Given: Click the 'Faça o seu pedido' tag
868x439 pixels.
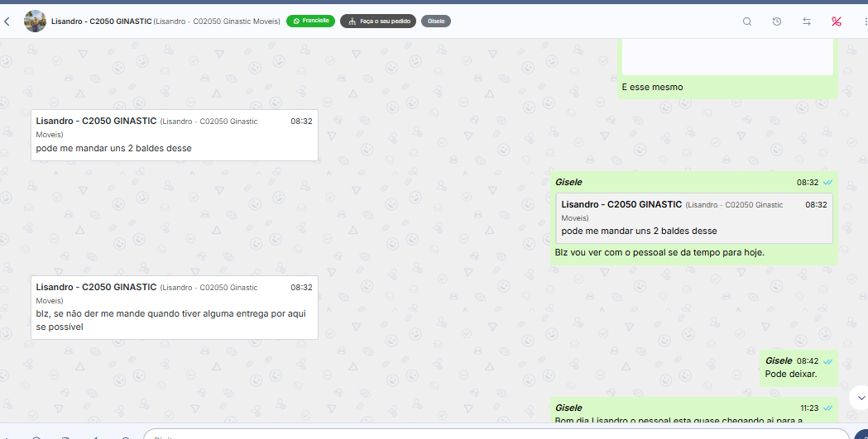Looking at the screenshot, I should [x=378, y=21].
